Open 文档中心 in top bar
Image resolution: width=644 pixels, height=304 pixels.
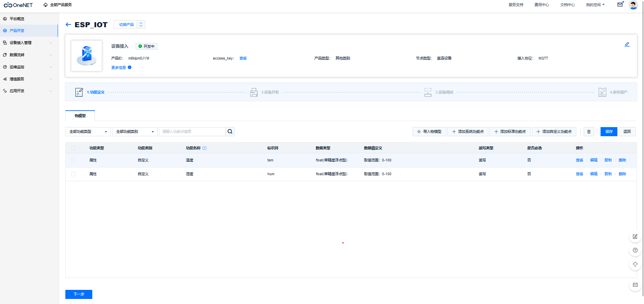coord(568,5)
